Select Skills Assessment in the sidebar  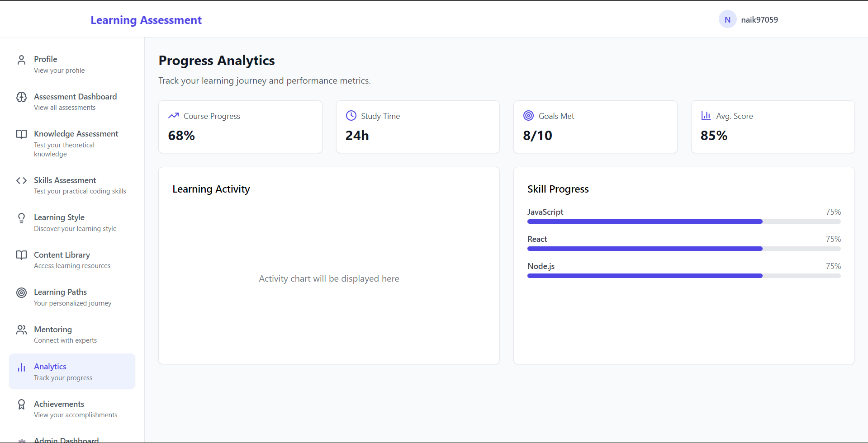[72, 185]
